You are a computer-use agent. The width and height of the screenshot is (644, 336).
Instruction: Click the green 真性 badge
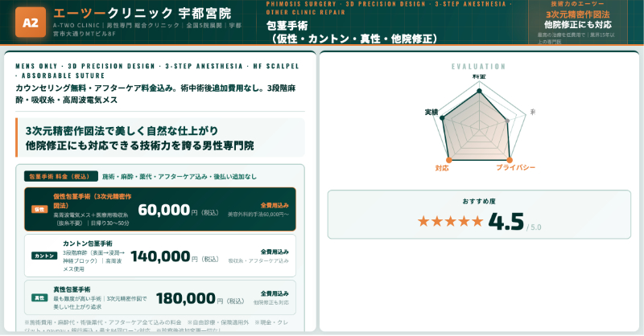click(x=39, y=297)
